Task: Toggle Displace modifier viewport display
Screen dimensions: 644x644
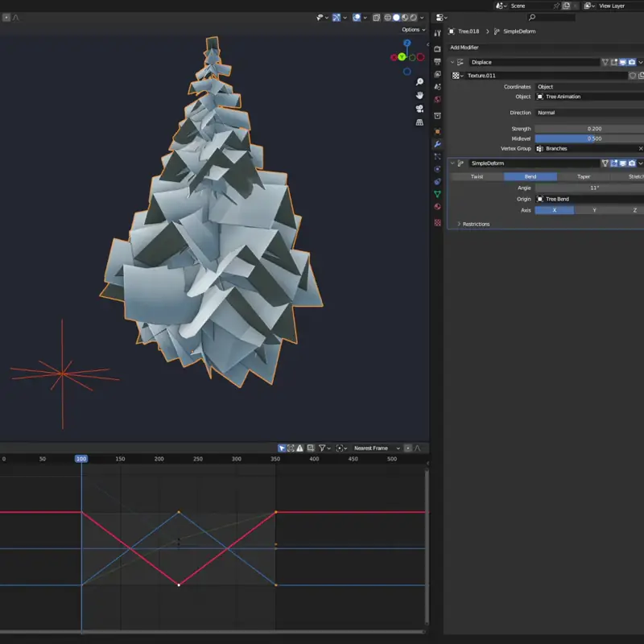Action: click(623, 62)
